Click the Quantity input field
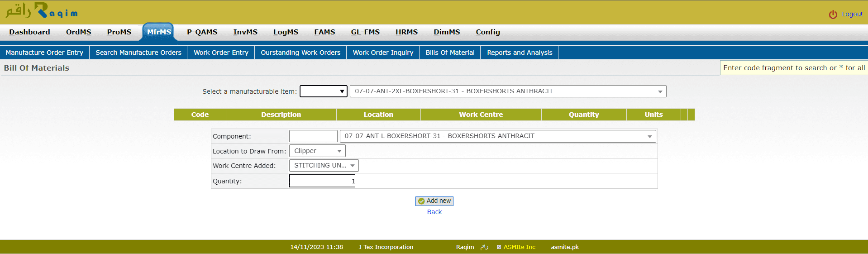Image resolution: width=868 pixels, height=254 pixels. click(x=322, y=181)
